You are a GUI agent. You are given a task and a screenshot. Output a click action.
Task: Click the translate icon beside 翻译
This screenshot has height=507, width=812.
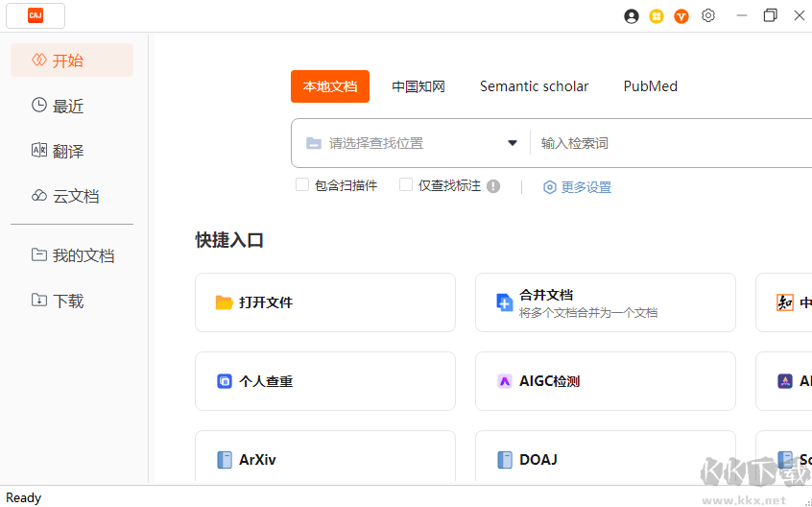pos(38,150)
